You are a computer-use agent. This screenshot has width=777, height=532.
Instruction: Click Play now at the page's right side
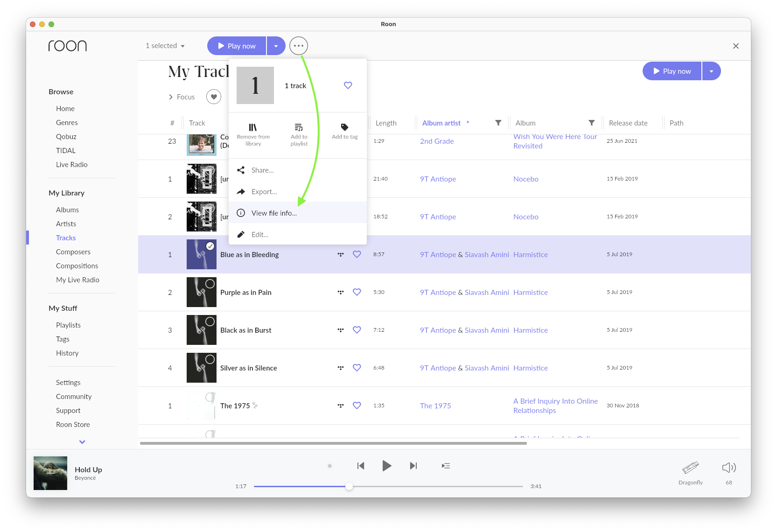pyautogui.click(x=672, y=71)
